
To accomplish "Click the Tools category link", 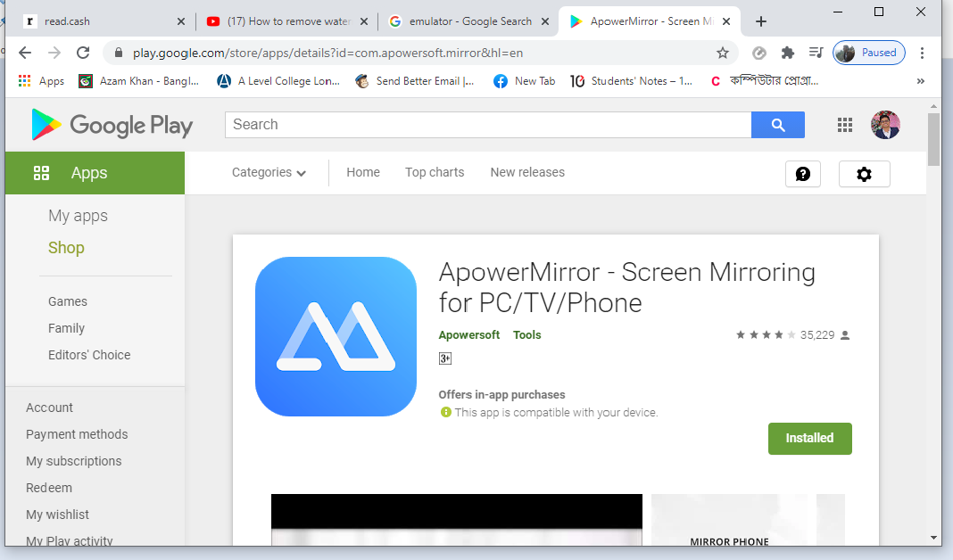I will [527, 334].
